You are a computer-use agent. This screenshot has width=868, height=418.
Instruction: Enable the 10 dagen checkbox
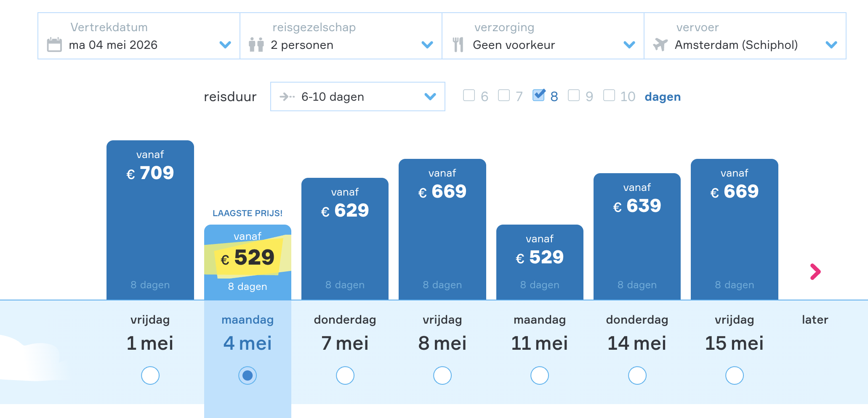click(x=609, y=96)
